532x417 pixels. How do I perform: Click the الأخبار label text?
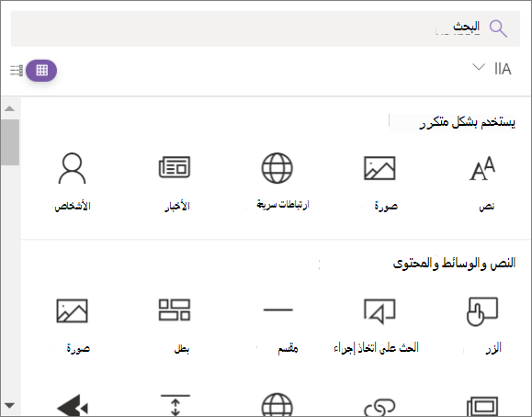pos(177,206)
